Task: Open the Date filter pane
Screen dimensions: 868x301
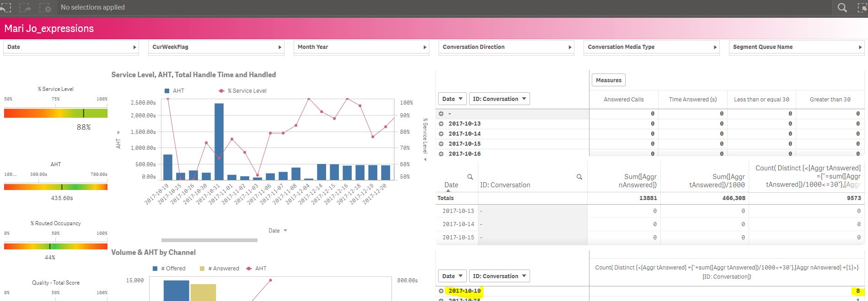Action: click(x=70, y=47)
